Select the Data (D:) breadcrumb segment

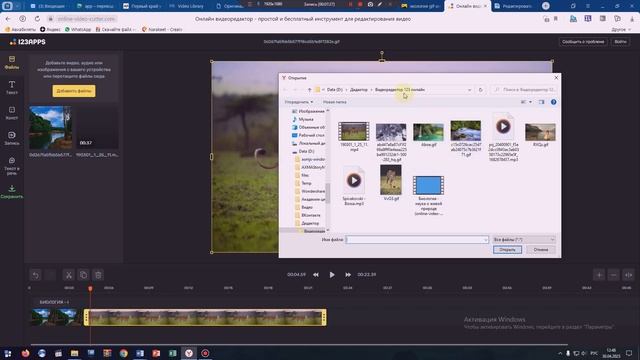(x=334, y=89)
